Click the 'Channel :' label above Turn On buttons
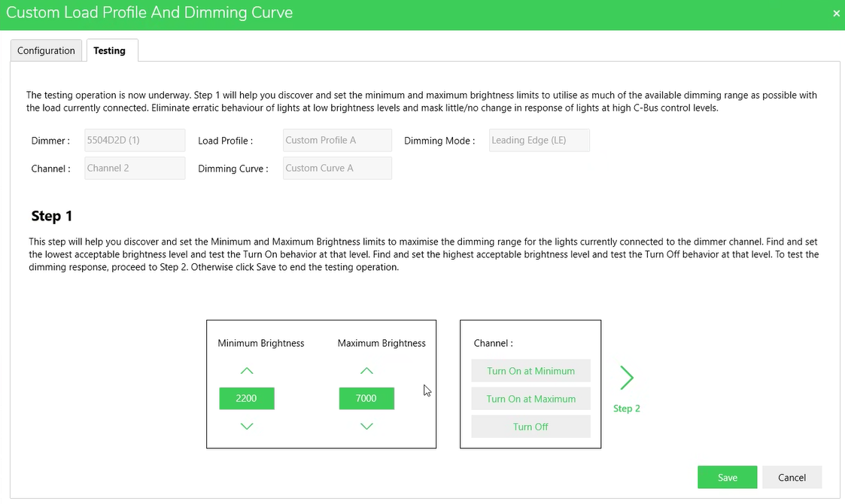 click(x=493, y=343)
